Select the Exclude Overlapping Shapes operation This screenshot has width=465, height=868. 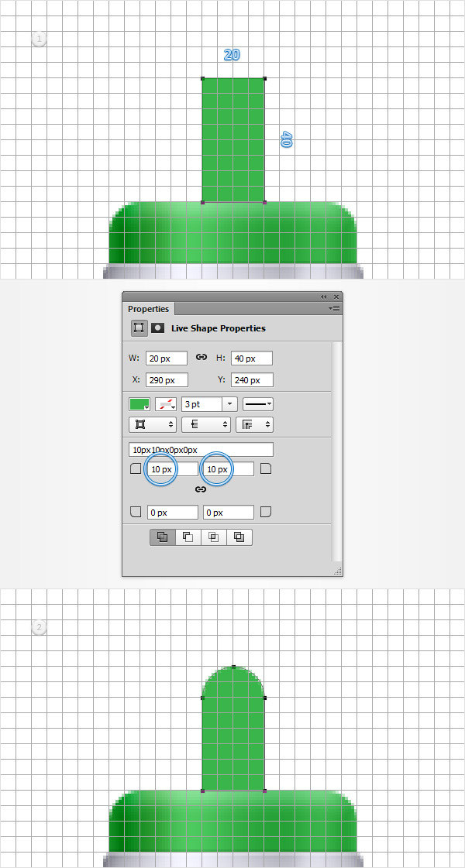tap(239, 537)
